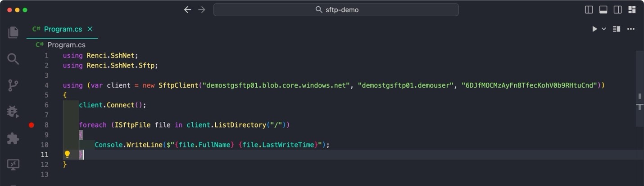
Task: Click the lightbulb code action icon
Action: (x=67, y=155)
